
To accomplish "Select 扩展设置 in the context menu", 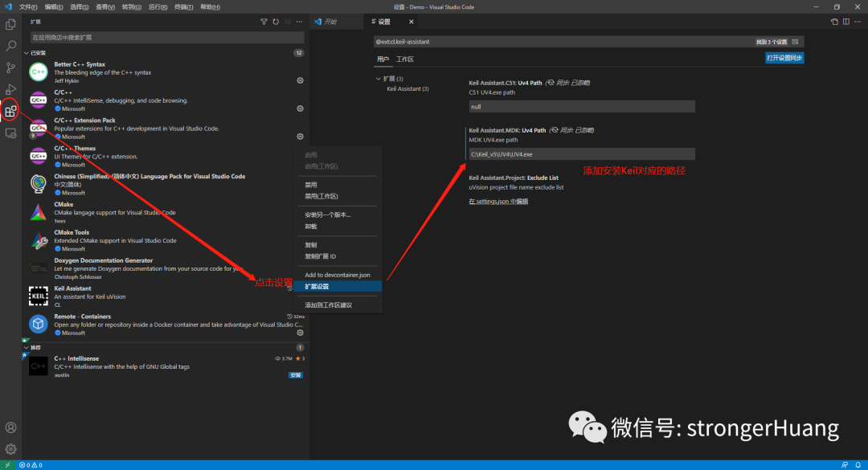I will tap(317, 286).
